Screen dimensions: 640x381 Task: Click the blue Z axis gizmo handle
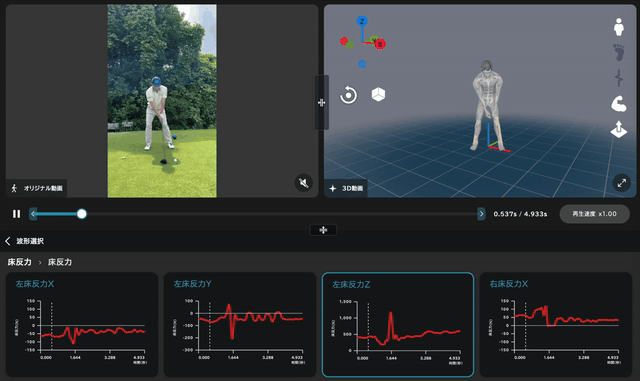[x=362, y=21]
